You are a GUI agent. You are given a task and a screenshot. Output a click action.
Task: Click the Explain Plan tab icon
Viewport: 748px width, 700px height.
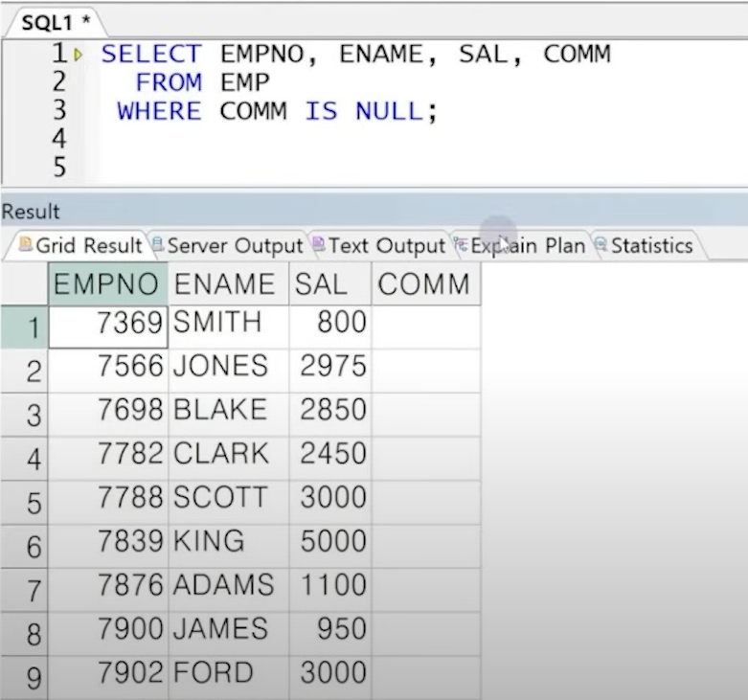[x=461, y=244]
